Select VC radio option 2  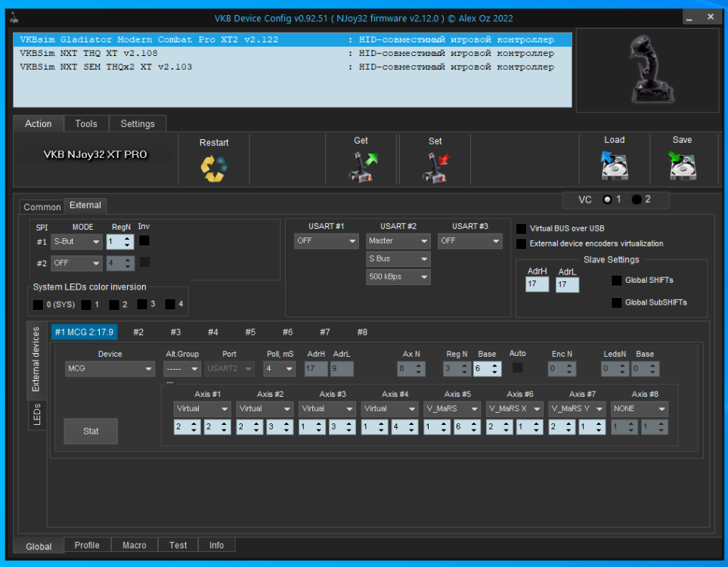pos(637,200)
